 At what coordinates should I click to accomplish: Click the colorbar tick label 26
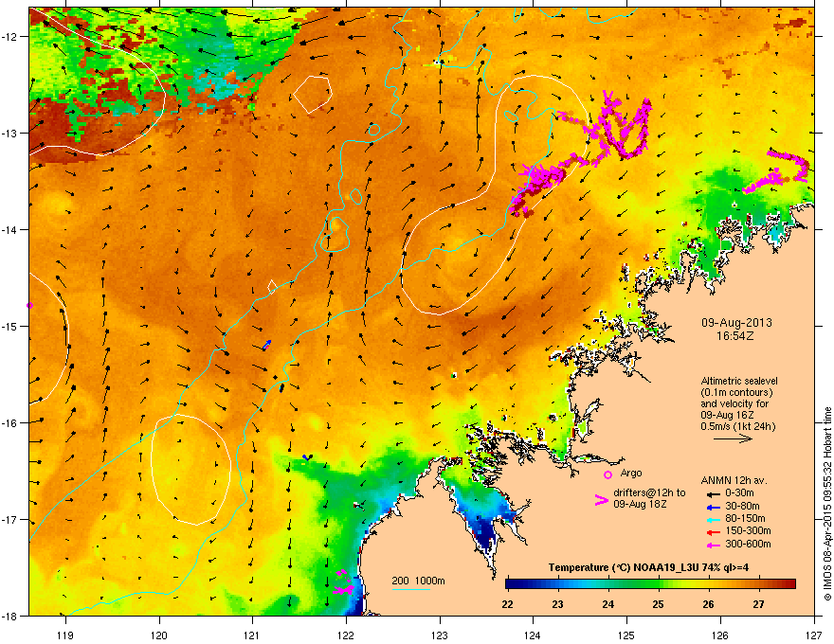[x=709, y=604]
